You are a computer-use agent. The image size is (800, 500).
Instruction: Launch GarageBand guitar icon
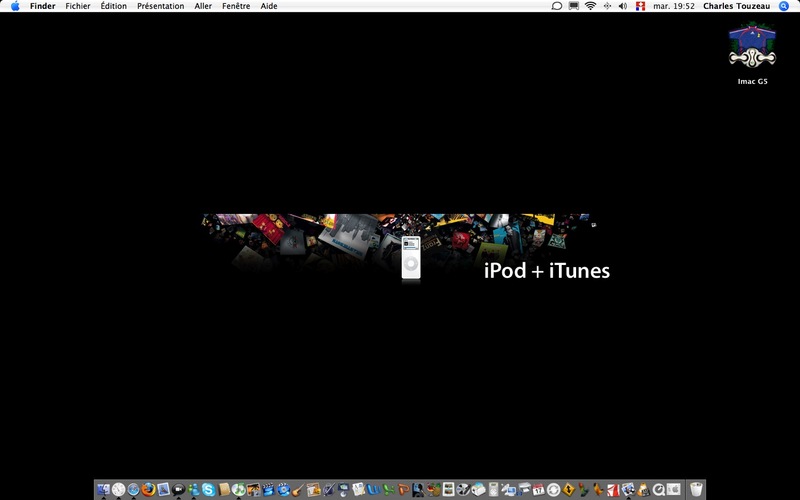click(x=298, y=489)
